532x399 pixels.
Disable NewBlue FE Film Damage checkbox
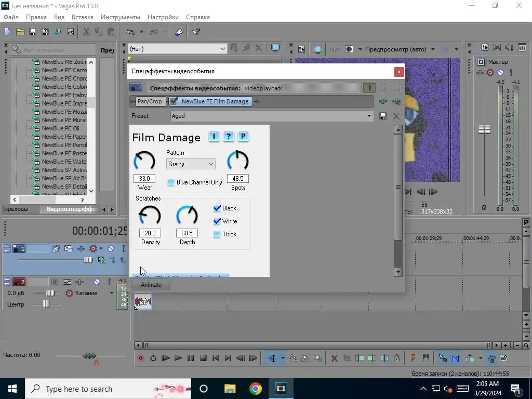174,101
